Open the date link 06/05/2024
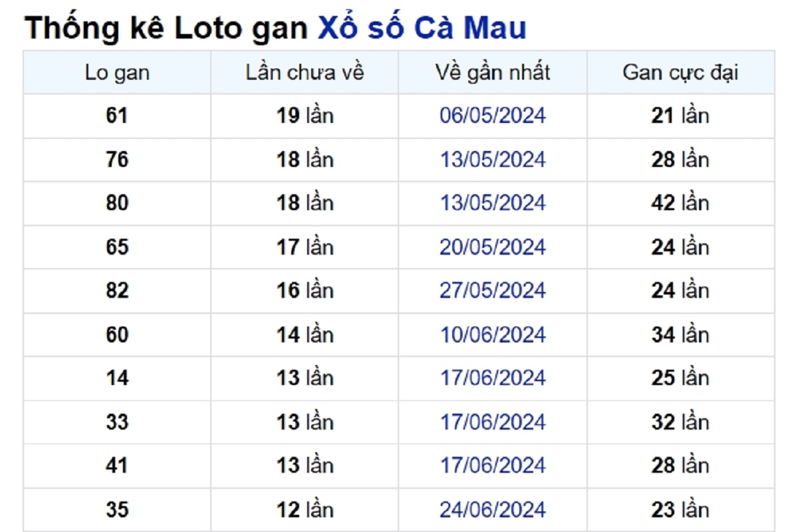Image resolution: width=798 pixels, height=532 pixels. tap(493, 116)
